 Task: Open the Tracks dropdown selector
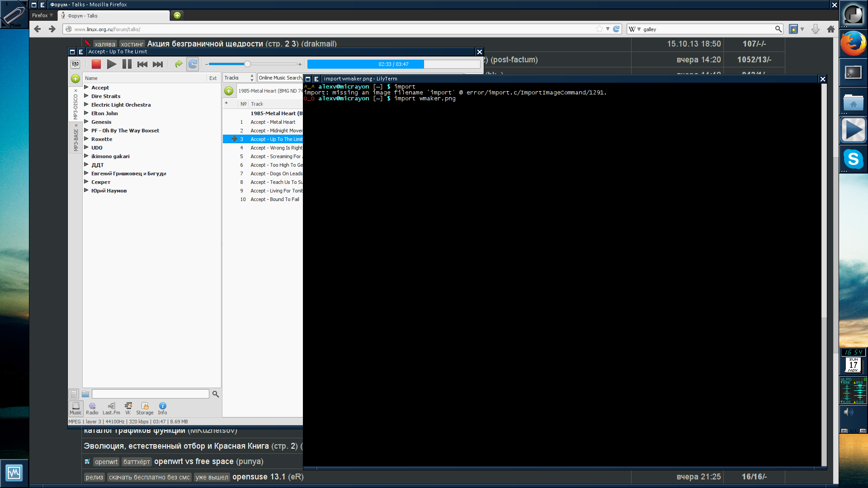click(239, 78)
